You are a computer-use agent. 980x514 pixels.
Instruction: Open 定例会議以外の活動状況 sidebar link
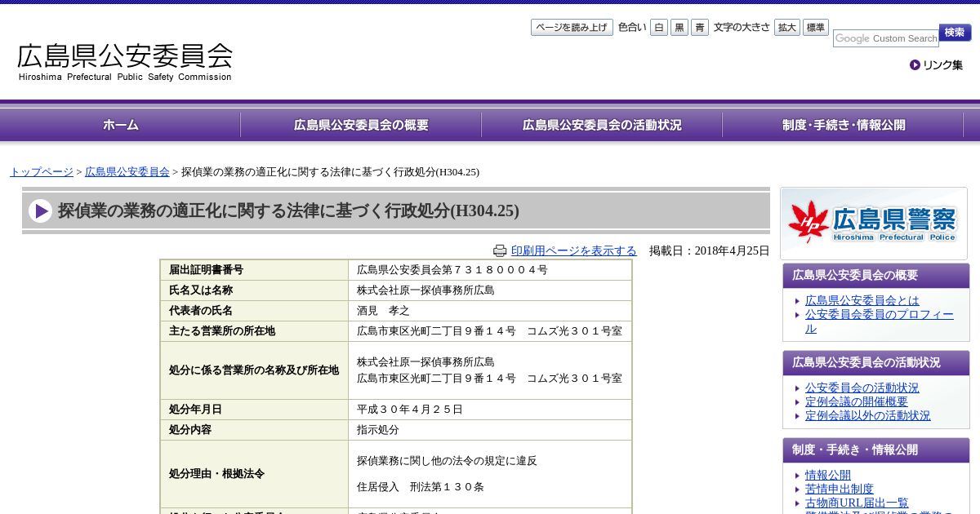[868, 415]
